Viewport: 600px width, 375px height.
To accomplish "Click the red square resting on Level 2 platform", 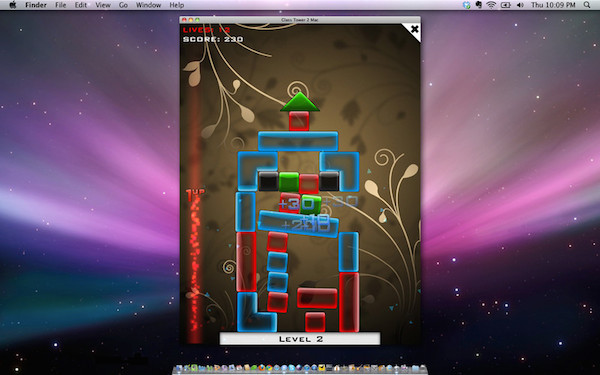I will [315, 322].
